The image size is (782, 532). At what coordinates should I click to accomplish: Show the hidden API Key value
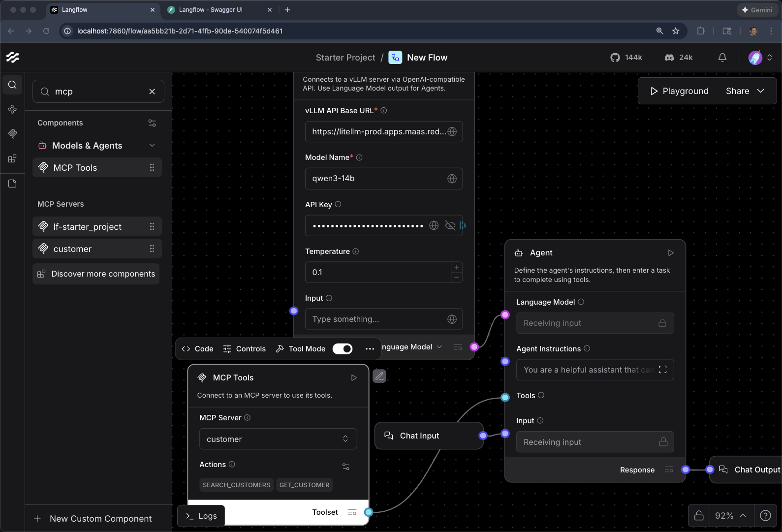pyautogui.click(x=450, y=225)
